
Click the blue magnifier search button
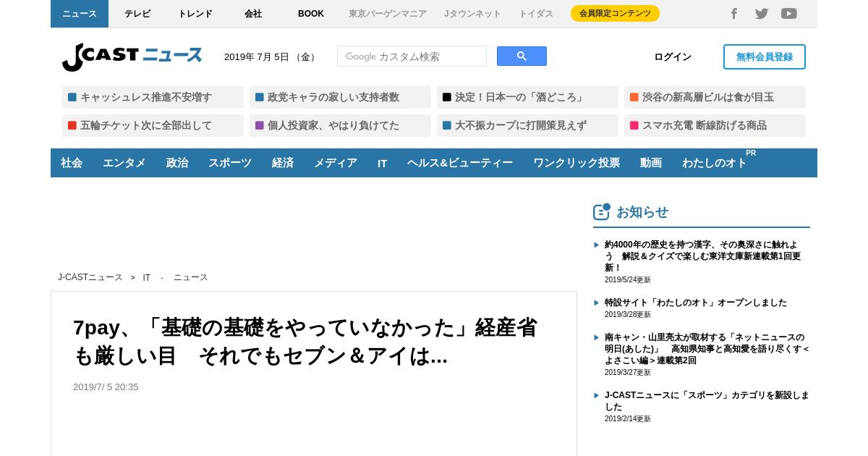pyautogui.click(x=522, y=56)
